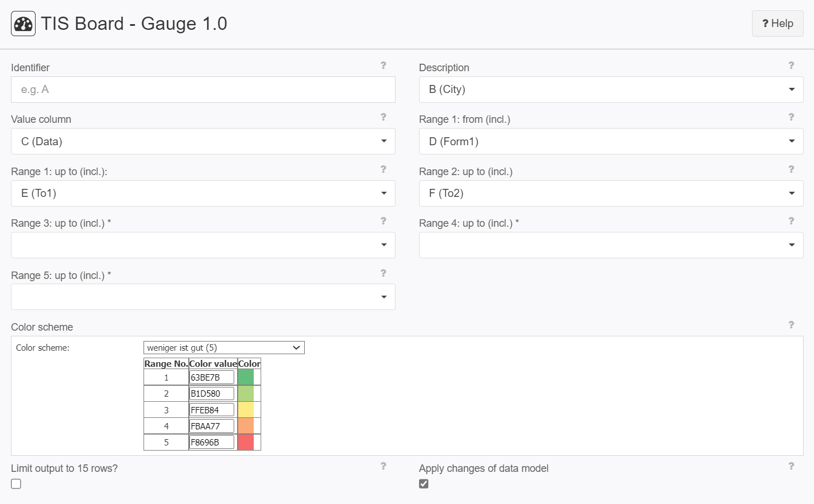Image resolution: width=814 pixels, height=504 pixels.
Task: Edit color value field FFEB84
Action: pyautogui.click(x=212, y=410)
